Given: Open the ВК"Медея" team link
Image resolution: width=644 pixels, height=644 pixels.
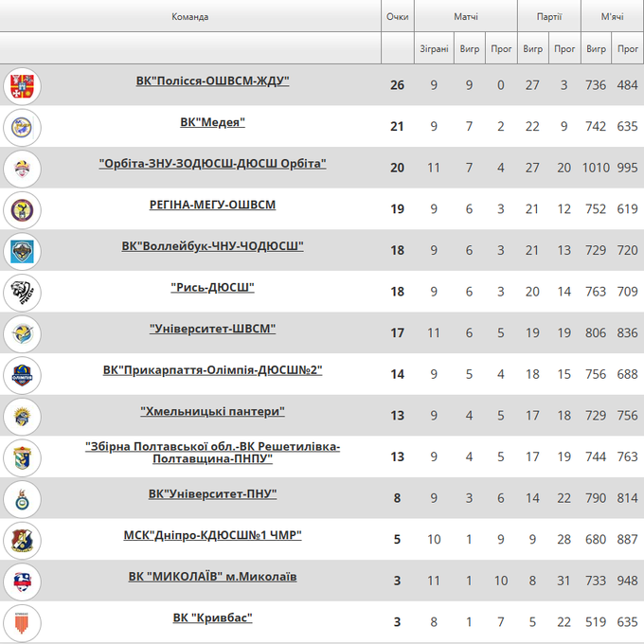Looking at the screenshot, I should click(x=212, y=122).
